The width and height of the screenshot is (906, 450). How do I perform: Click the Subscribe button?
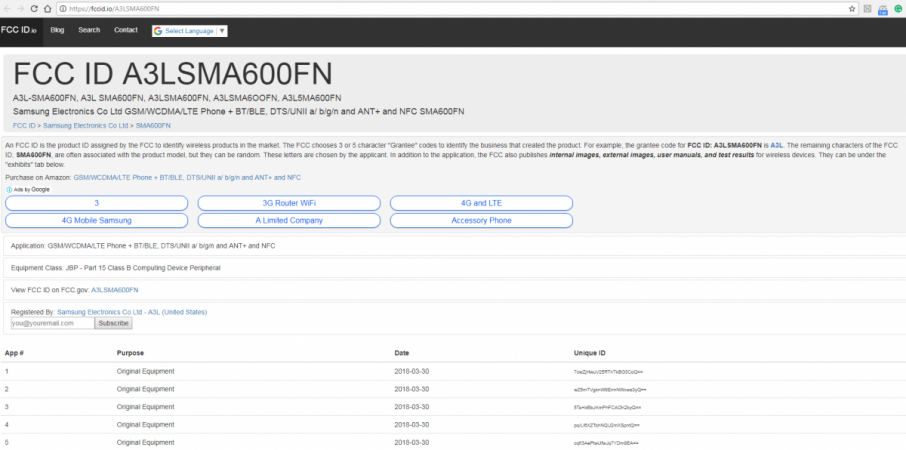[x=113, y=323]
